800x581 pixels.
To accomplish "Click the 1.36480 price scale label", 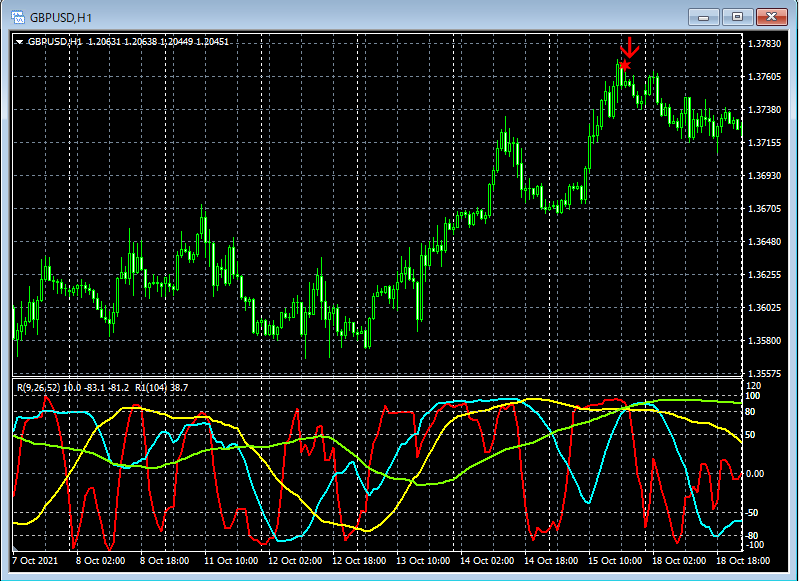I will (764, 242).
